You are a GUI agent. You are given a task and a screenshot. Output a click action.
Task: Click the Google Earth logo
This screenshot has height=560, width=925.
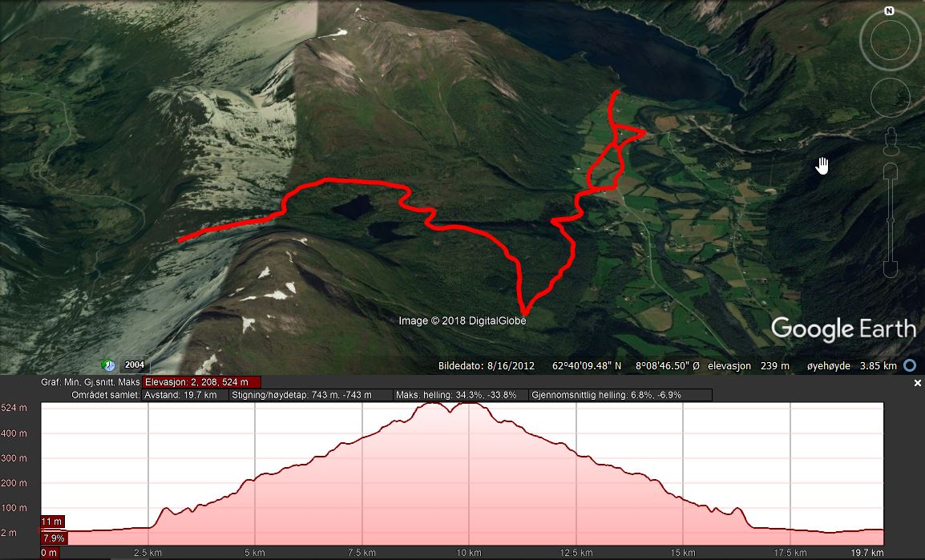(843, 329)
